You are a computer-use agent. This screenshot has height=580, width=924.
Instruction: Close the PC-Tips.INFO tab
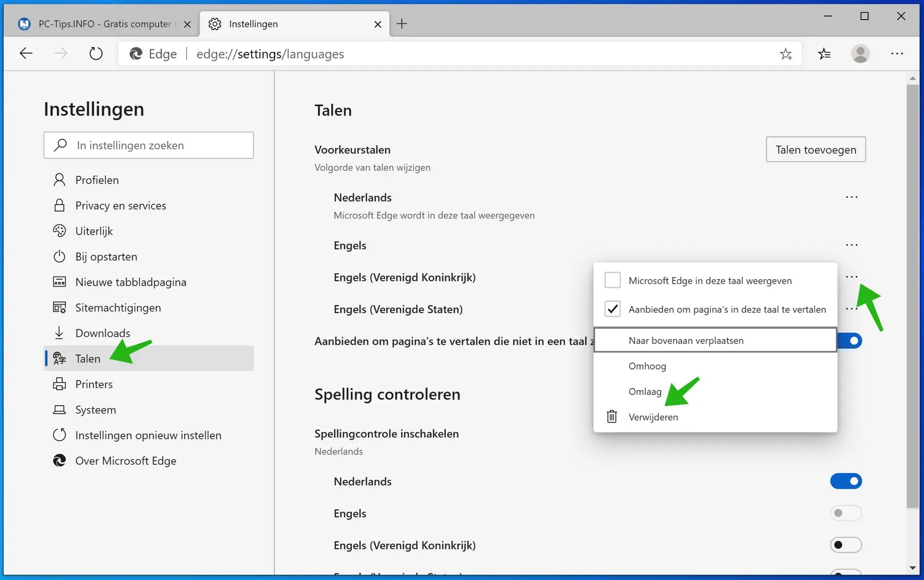(x=187, y=24)
